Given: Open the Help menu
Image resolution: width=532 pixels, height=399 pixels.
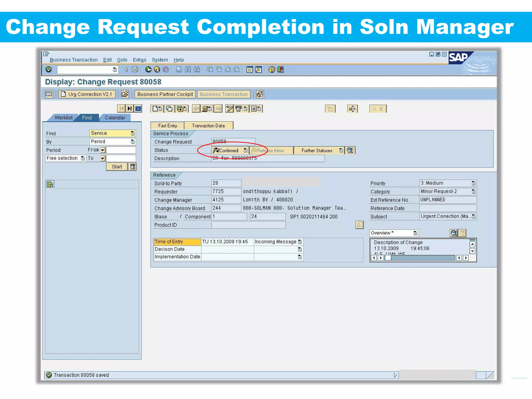Looking at the screenshot, I should pos(178,60).
